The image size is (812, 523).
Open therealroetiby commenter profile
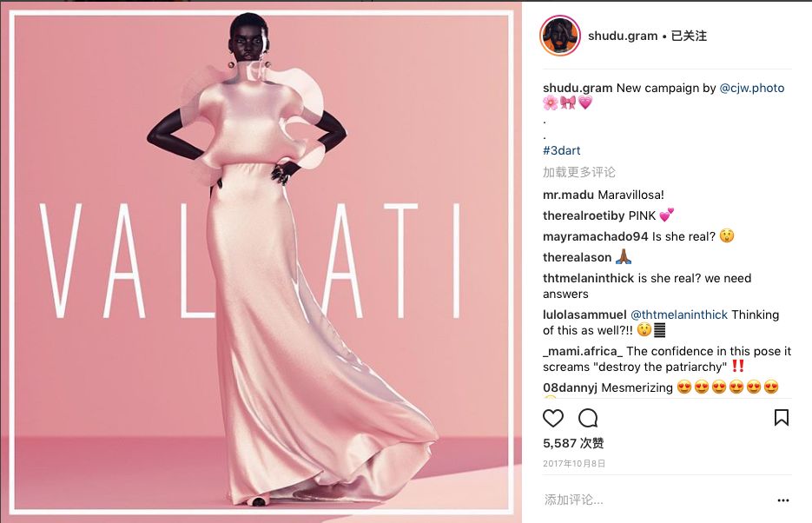tap(584, 216)
